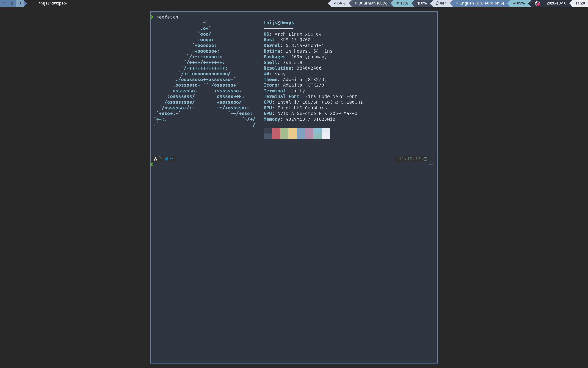Viewport: 588px width, 368px height.
Task: Click the dark gray color block in neofetch palette
Action: click(x=268, y=133)
